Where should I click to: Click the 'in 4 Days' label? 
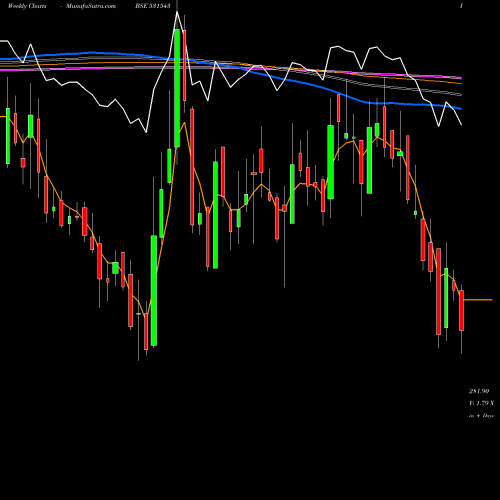point(481,416)
